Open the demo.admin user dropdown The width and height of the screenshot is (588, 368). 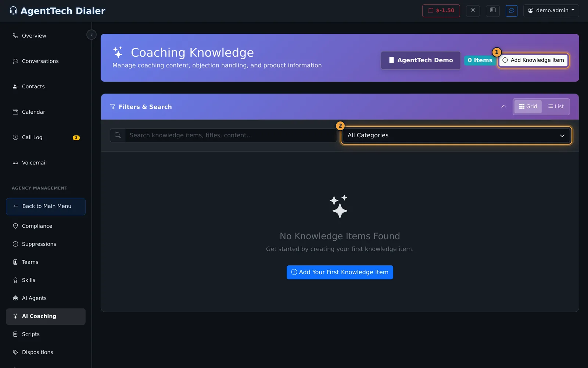pyautogui.click(x=551, y=11)
